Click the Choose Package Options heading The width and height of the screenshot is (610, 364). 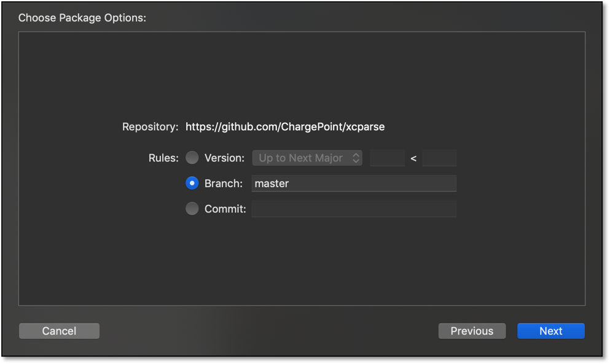tap(82, 18)
